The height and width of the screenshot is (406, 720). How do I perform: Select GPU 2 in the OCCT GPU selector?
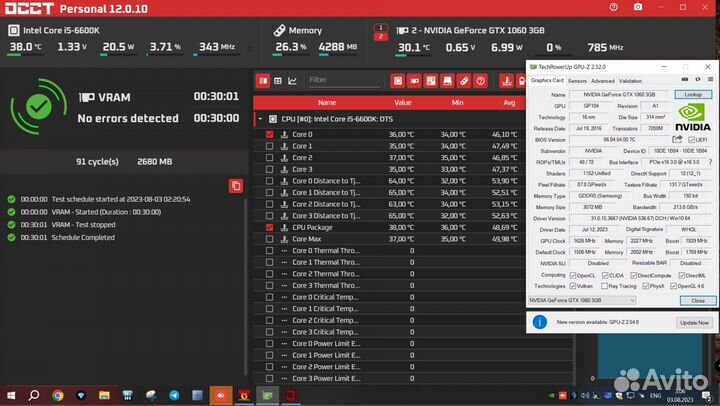pos(379,36)
